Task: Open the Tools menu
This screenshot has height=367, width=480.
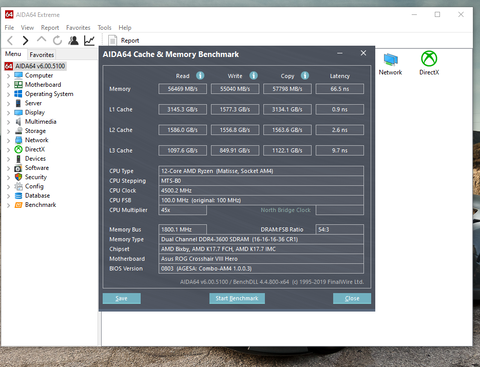Action: point(104,28)
